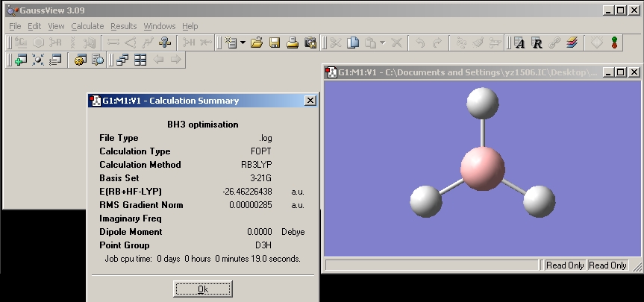Open the File menu

pyautogui.click(x=15, y=26)
